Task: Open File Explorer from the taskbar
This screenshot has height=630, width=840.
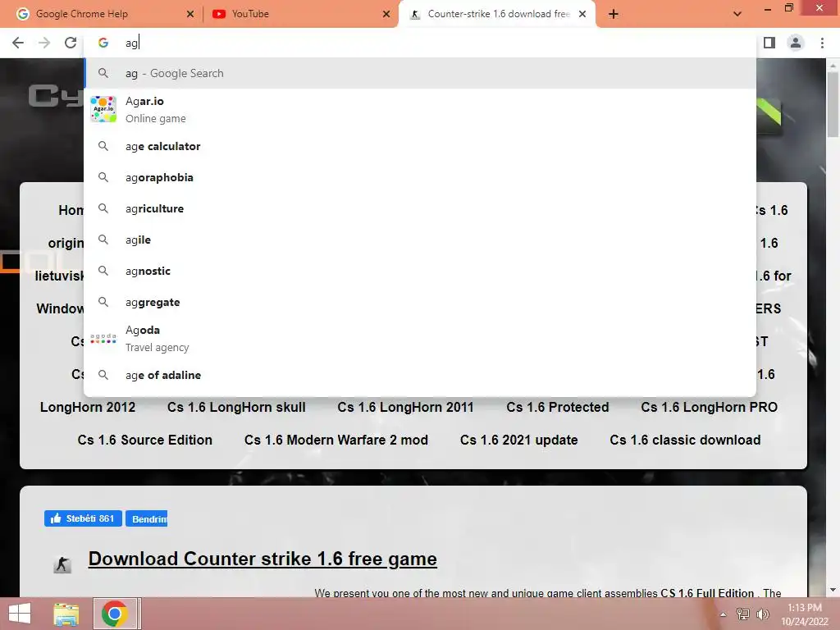Action: point(66,614)
